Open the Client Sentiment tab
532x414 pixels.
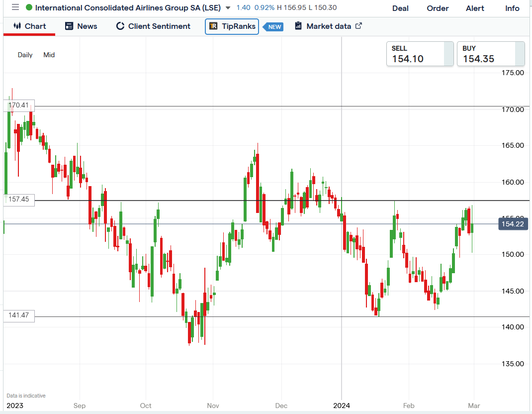pyautogui.click(x=153, y=26)
